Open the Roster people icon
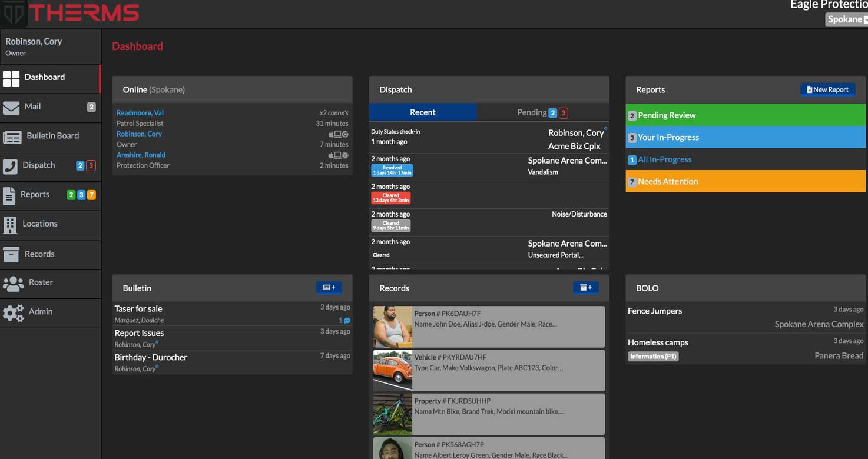 tap(13, 283)
